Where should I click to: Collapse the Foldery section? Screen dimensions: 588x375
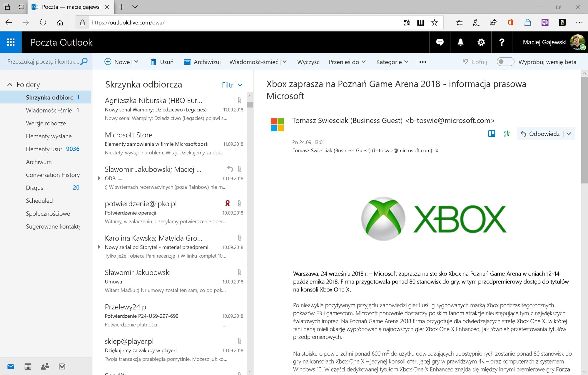(10, 85)
